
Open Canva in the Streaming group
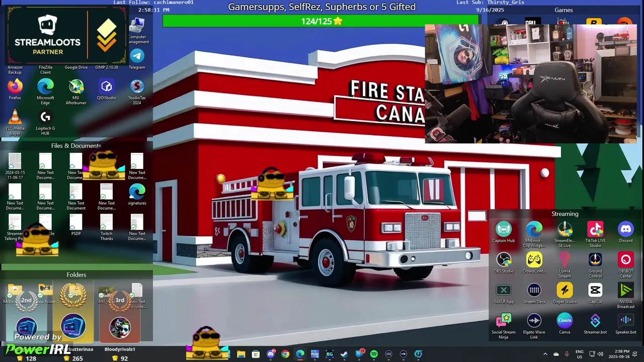565,324
